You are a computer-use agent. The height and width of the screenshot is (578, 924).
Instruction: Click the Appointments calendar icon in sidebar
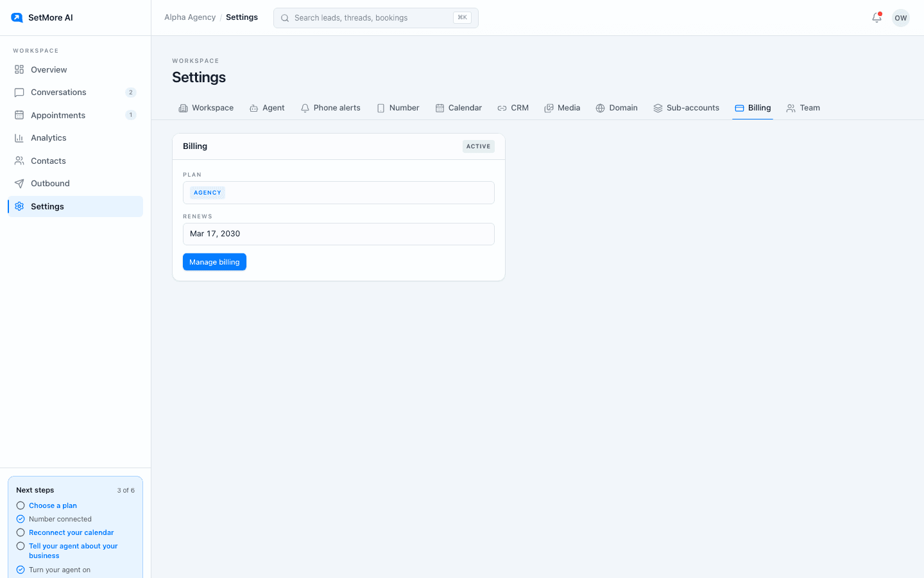pyautogui.click(x=19, y=115)
